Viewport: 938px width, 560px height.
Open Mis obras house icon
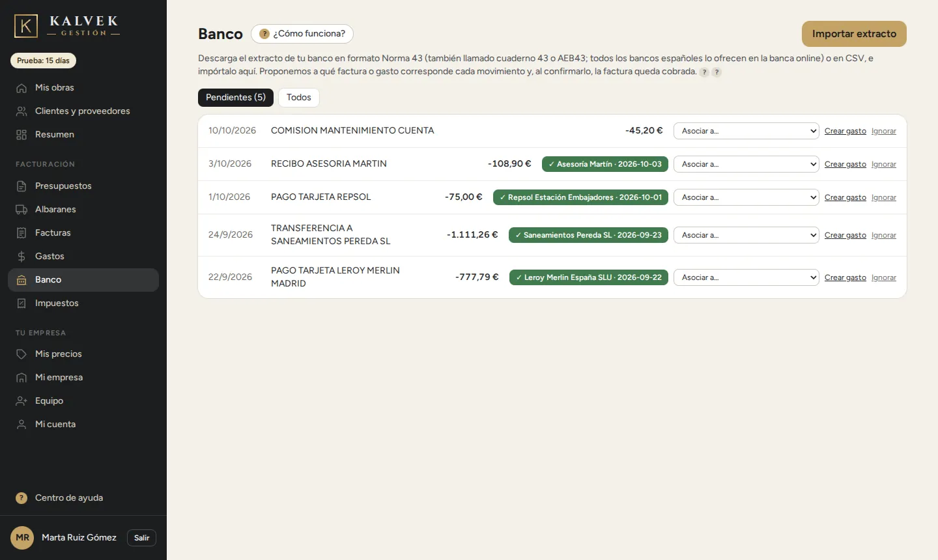(x=21, y=88)
